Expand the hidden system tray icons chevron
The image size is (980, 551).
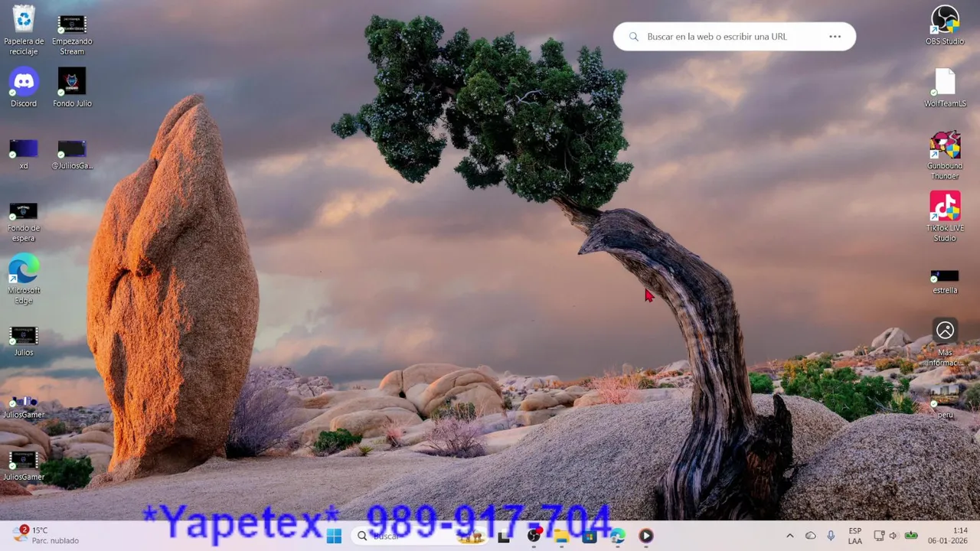coord(790,536)
